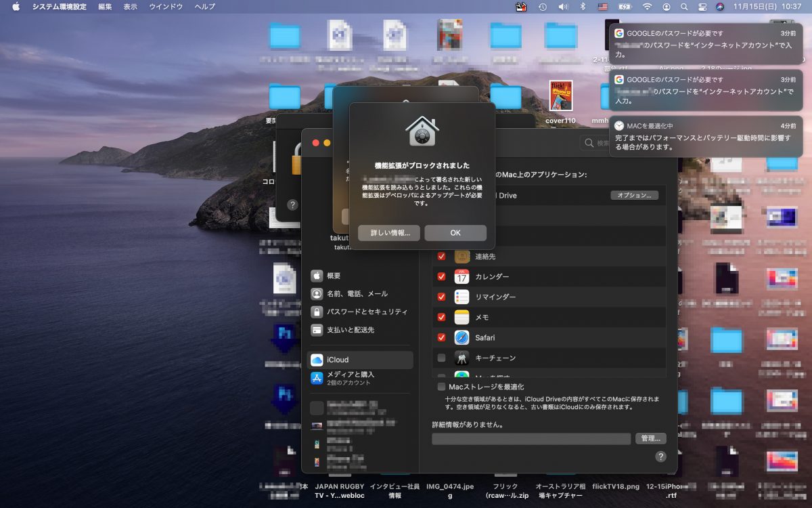Click the Notes icon beside メモ
Screen dimensions: 812x508
(x=462, y=317)
